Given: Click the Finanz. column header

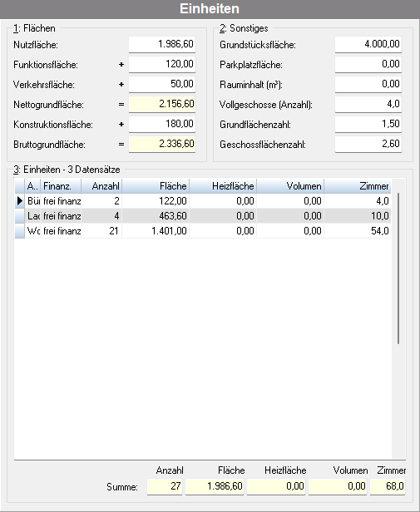Looking at the screenshot, I should pyautogui.click(x=61, y=186).
